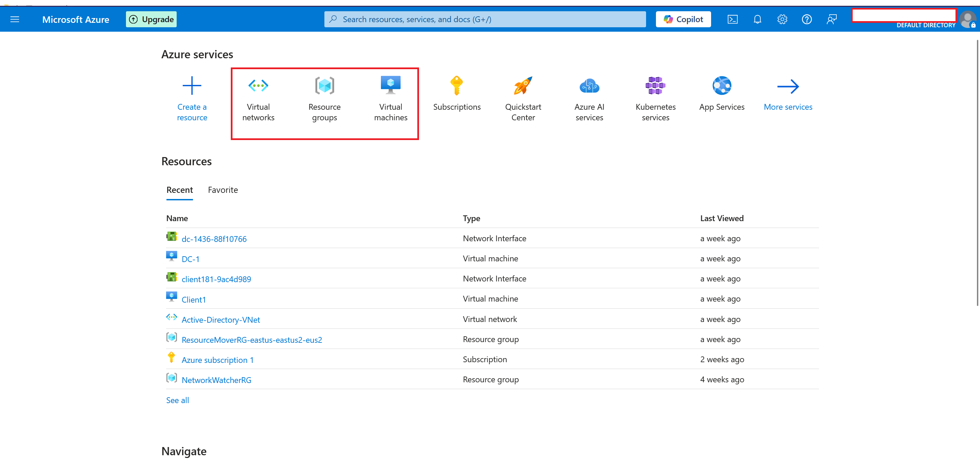Click the Client1 row VM icon
Viewport: 980px width, 476px height.
(x=172, y=297)
